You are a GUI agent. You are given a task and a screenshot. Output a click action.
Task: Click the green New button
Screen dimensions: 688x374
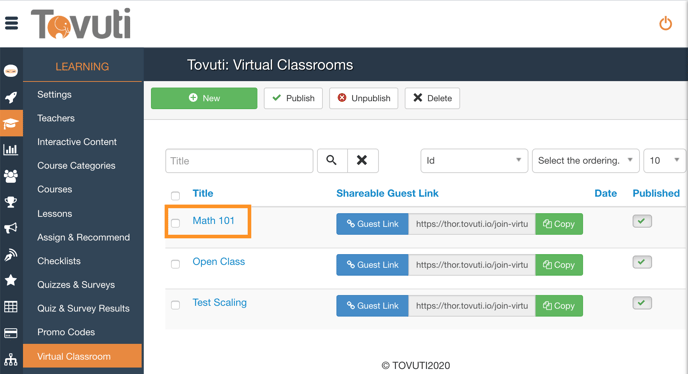tap(204, 98)
